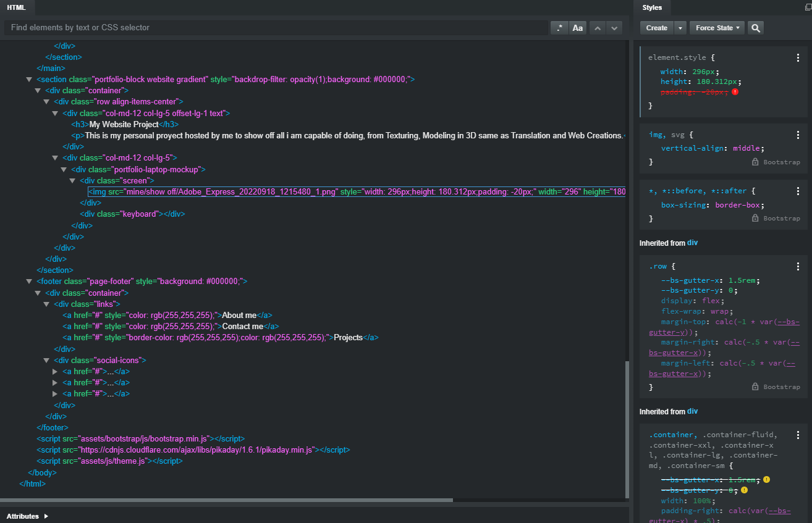Collapse the col-lg-5 offset-lg-1 text div
The height and width of the screenshot is (523, 812).
pyautogui.click(x=54, y=113)
